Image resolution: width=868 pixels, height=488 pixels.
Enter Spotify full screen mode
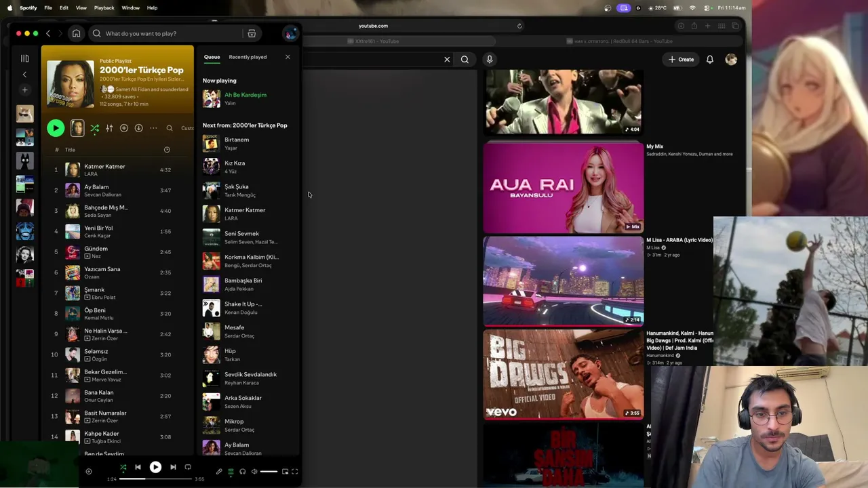[295, 472]
